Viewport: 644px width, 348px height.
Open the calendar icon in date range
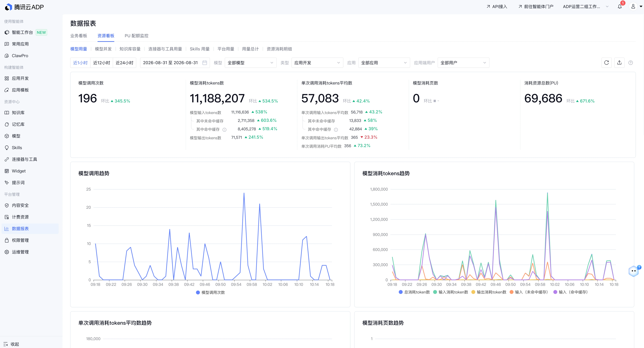point(205,63)
